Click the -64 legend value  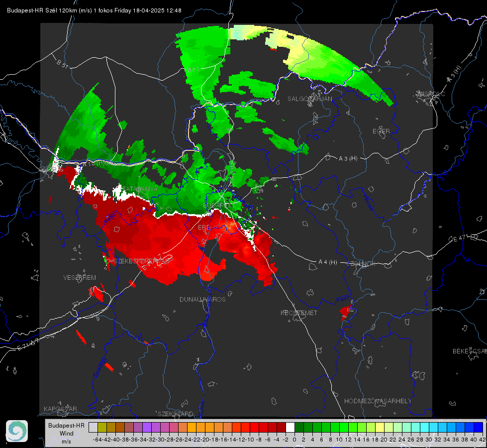click(97, 440)
